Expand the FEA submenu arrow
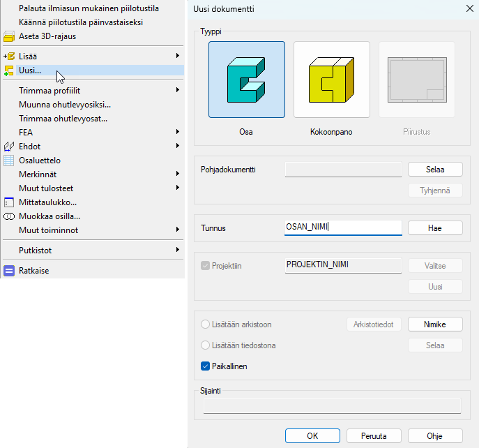479x448 pixels. 178,132
